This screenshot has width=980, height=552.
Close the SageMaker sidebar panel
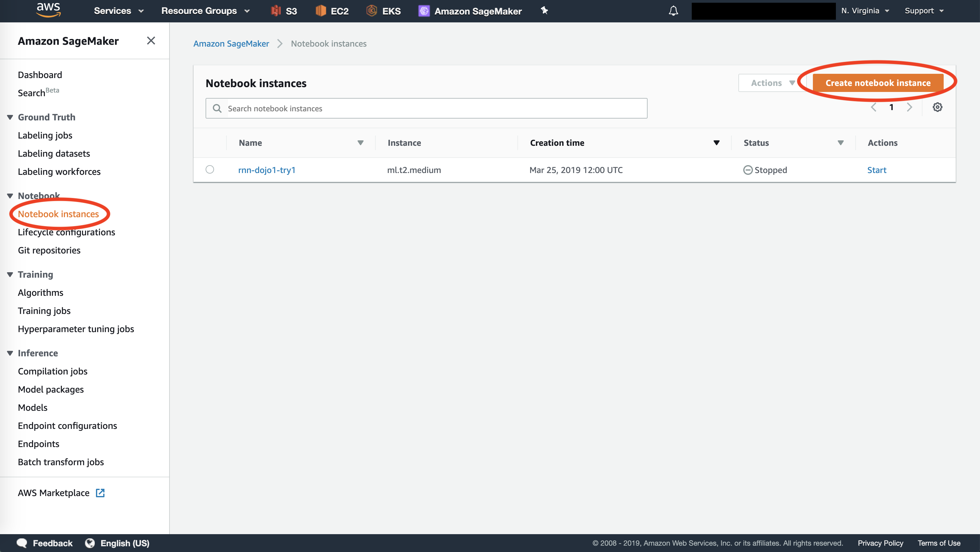(x=151, y=41)
